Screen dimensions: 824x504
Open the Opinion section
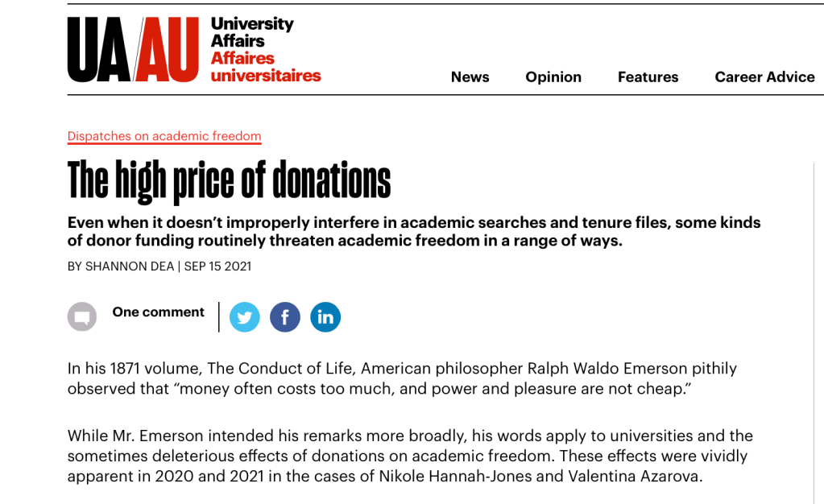point(553,77)
